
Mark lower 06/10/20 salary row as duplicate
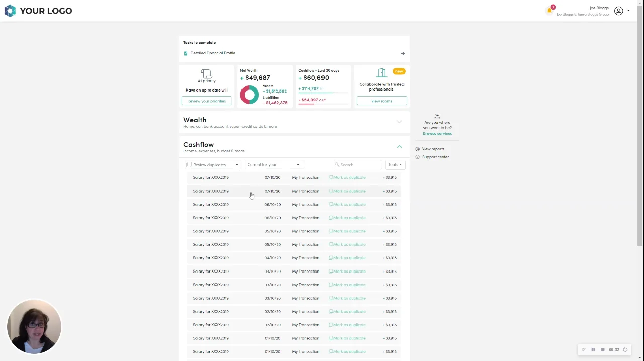[x=347, y=218]
